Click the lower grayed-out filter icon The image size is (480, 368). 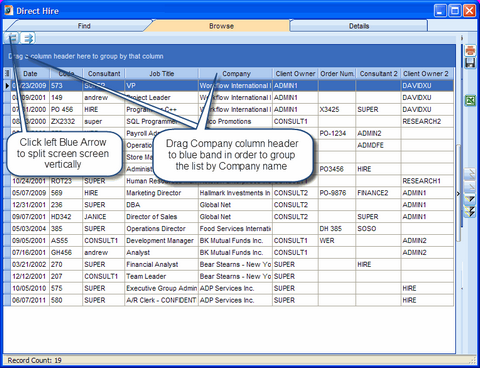(x=470, y=186)
